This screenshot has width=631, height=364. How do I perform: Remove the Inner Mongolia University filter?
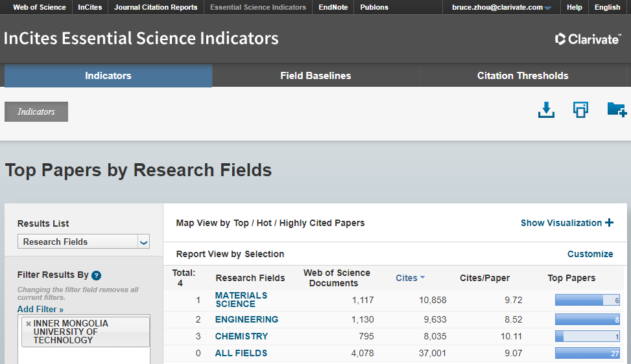tap(29, 324)
